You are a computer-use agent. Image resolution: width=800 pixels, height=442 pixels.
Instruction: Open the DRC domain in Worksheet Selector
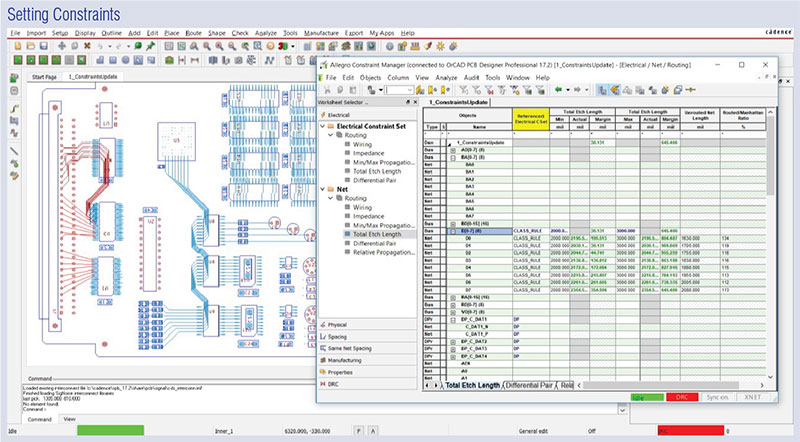pyautogui.click(x=367, y=384)
